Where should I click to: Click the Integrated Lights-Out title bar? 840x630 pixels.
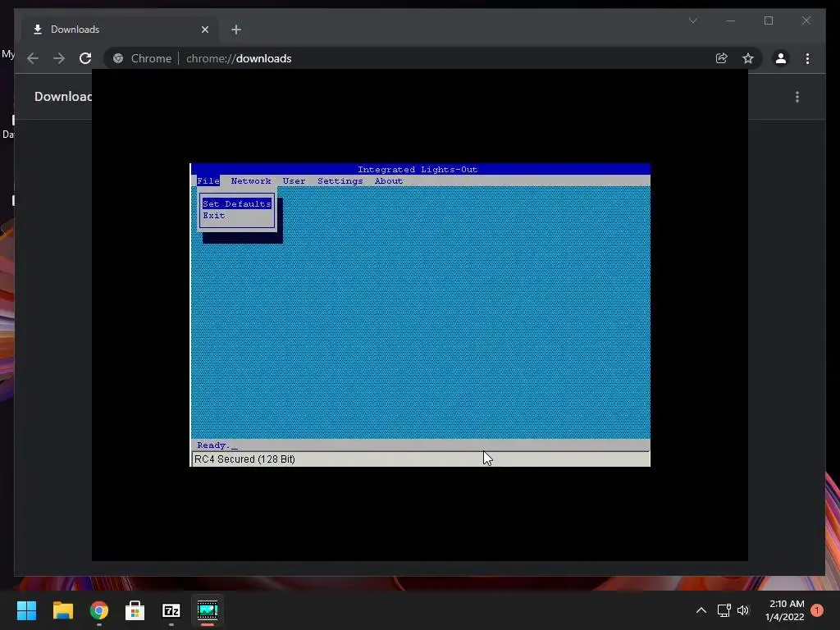[x=421, y=169]
